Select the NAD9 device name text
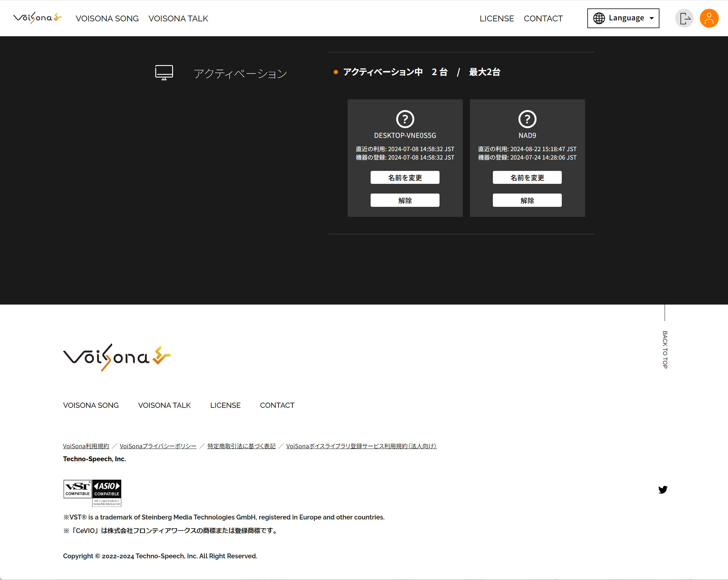The width and height of the screenshot is (728, 580). pyautogui.click(x=527, y=136)
